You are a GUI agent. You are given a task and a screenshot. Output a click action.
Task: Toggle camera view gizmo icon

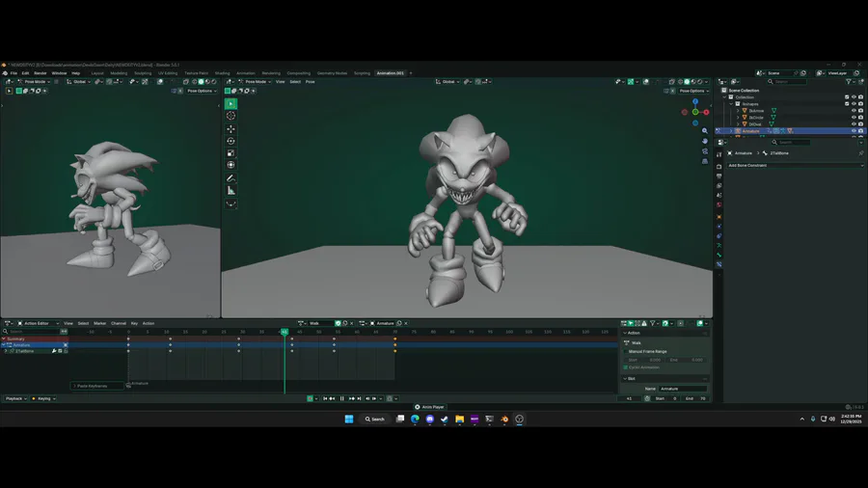click(x=705, y=151)
